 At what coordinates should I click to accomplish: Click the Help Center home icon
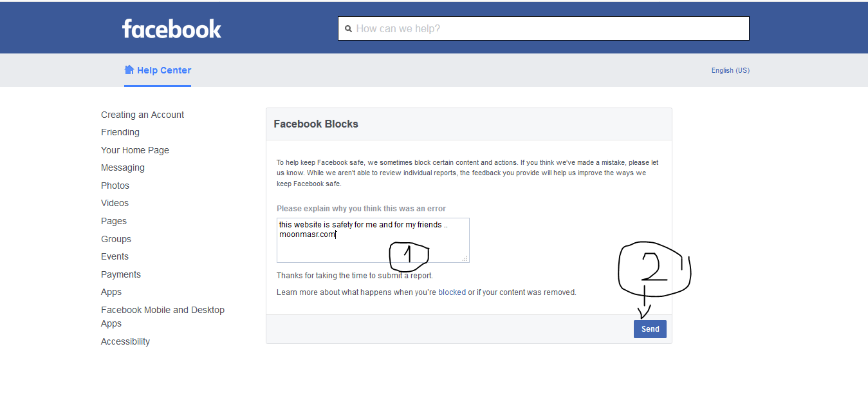[x=129, y=70]
